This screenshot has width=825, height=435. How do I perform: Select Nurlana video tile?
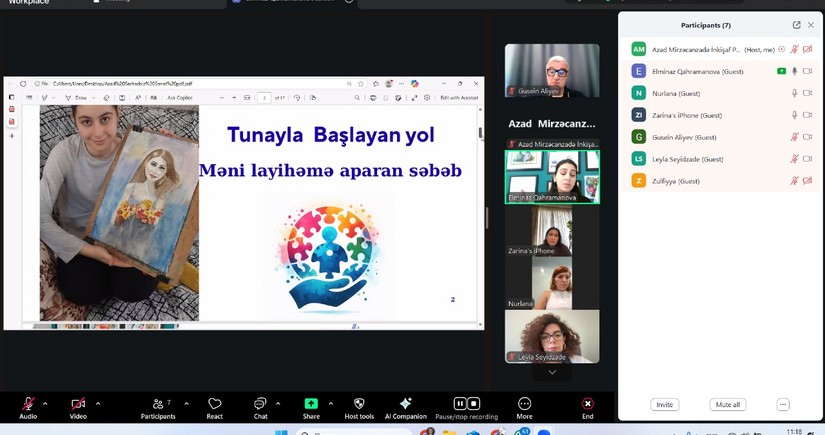click(x=552, y=283)
